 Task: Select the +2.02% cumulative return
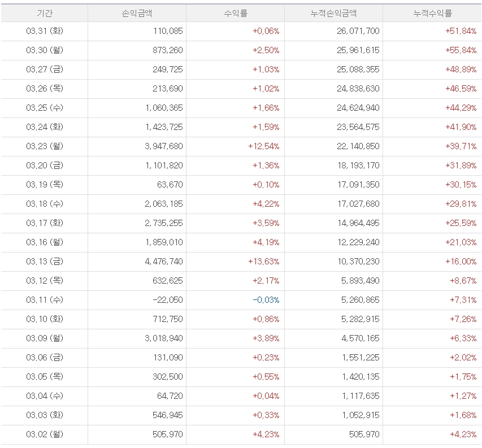(463, 358)
